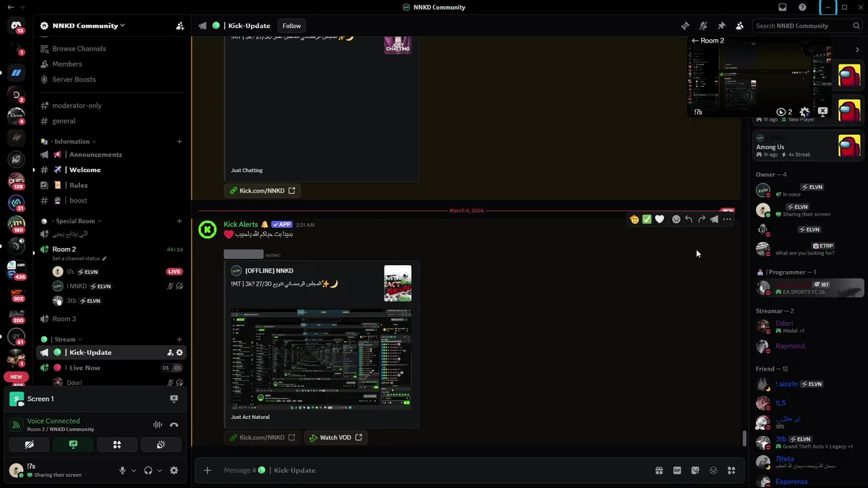Open the Rules channel
Screen dimensions: 868x488
(x=113, y=185)
